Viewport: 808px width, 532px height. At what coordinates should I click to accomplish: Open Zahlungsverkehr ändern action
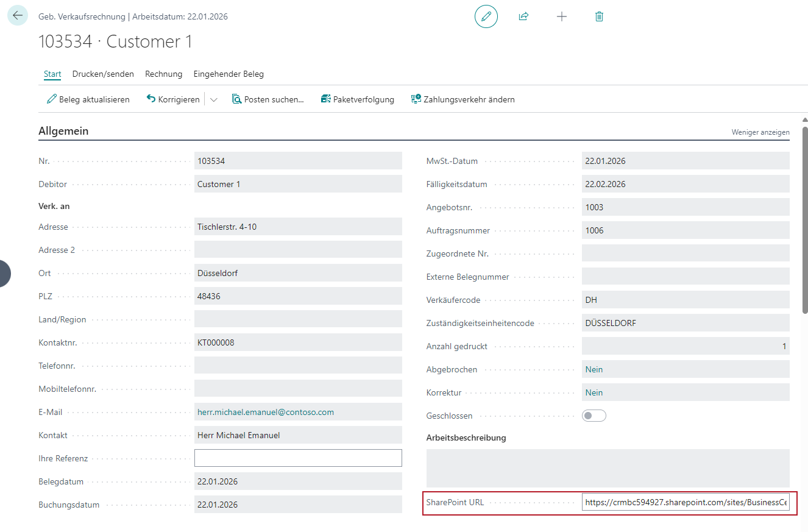pos(463,99)
